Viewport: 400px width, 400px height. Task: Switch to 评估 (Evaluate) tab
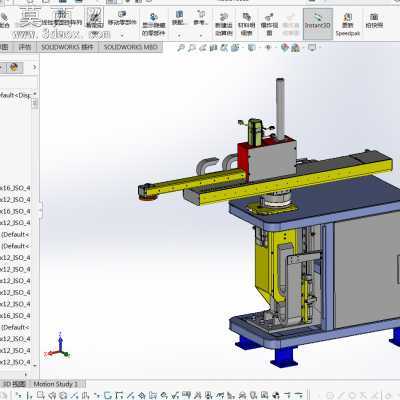(24, 47)
